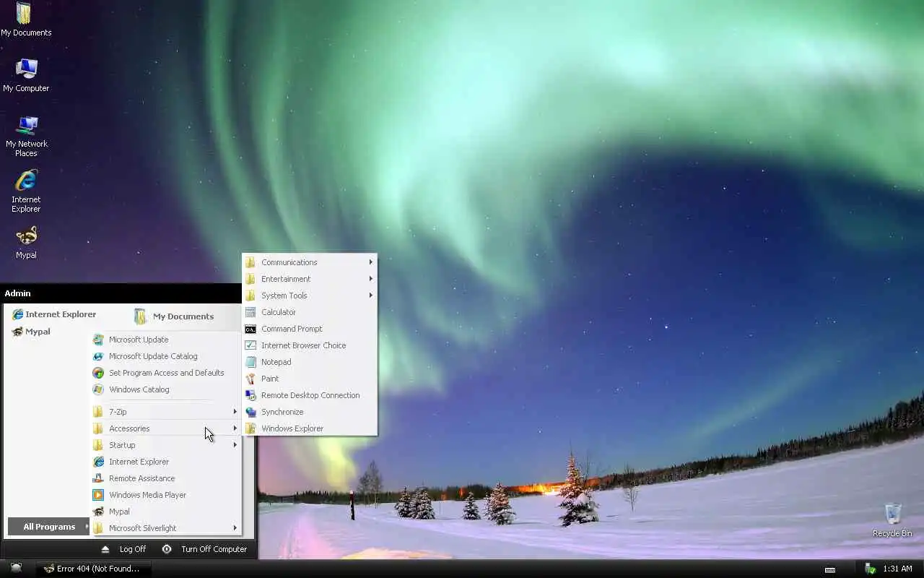Click the Notepad label
Image resolution: width=924 pixels, height=578 pixels.
click(276, 362)
